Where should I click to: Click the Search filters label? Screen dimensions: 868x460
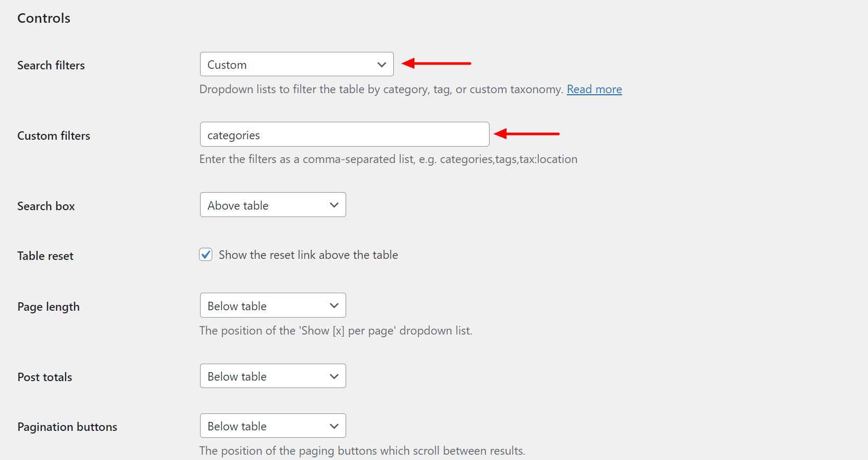tap(51, 65)
